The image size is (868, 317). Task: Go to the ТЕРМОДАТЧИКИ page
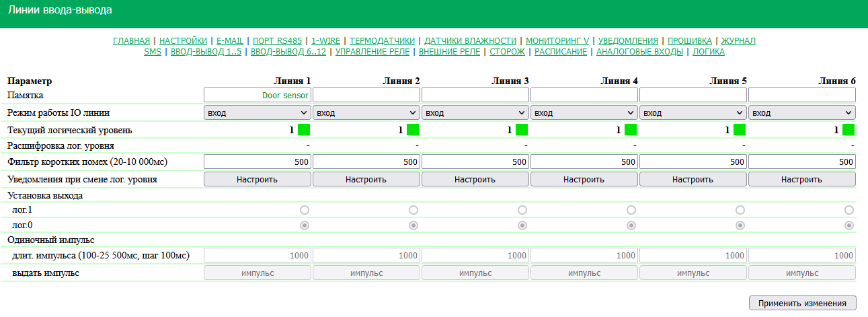[x=382, y=41]
